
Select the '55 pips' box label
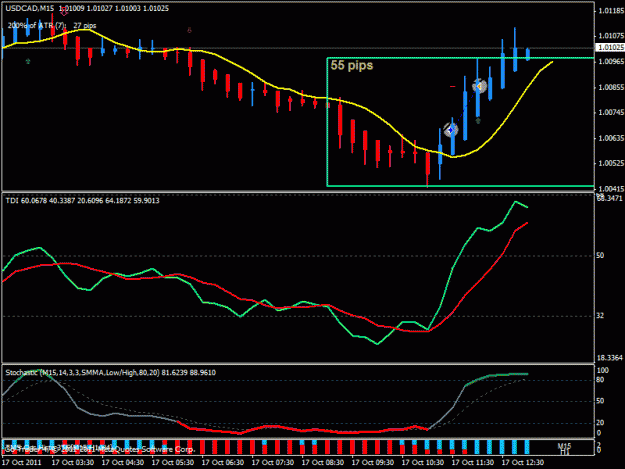(352, 65)
